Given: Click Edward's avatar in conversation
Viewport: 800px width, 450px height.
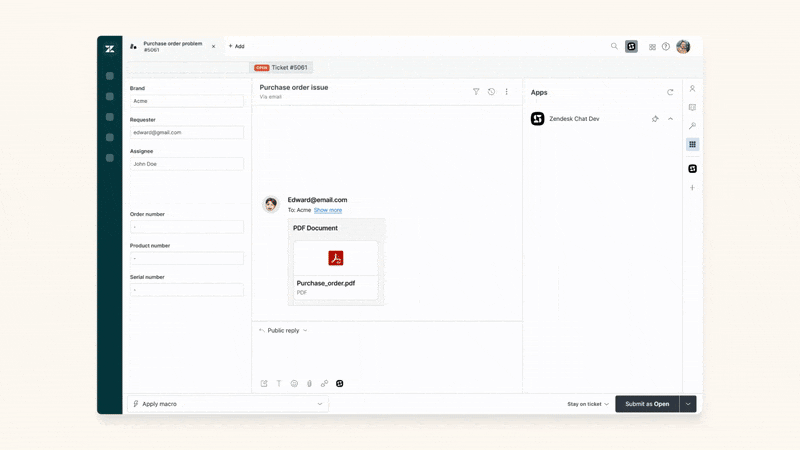Looking at the screenshot, I should click(270, 205).
